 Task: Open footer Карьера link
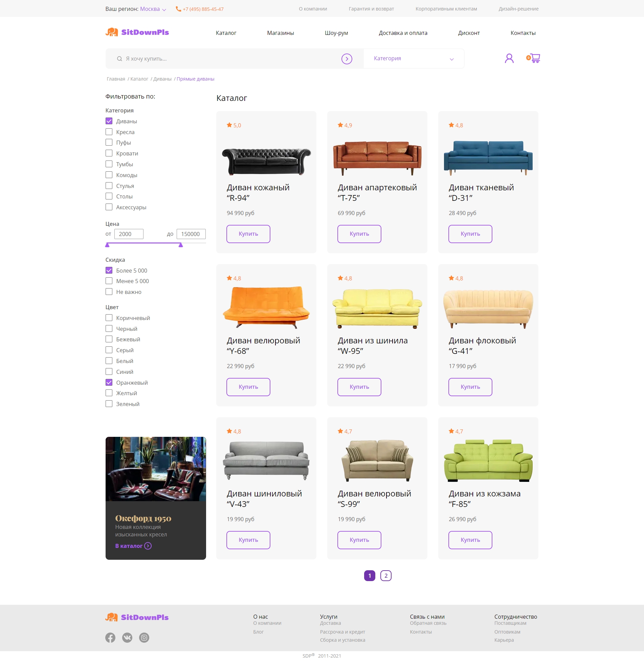click(x=504, y=640)
